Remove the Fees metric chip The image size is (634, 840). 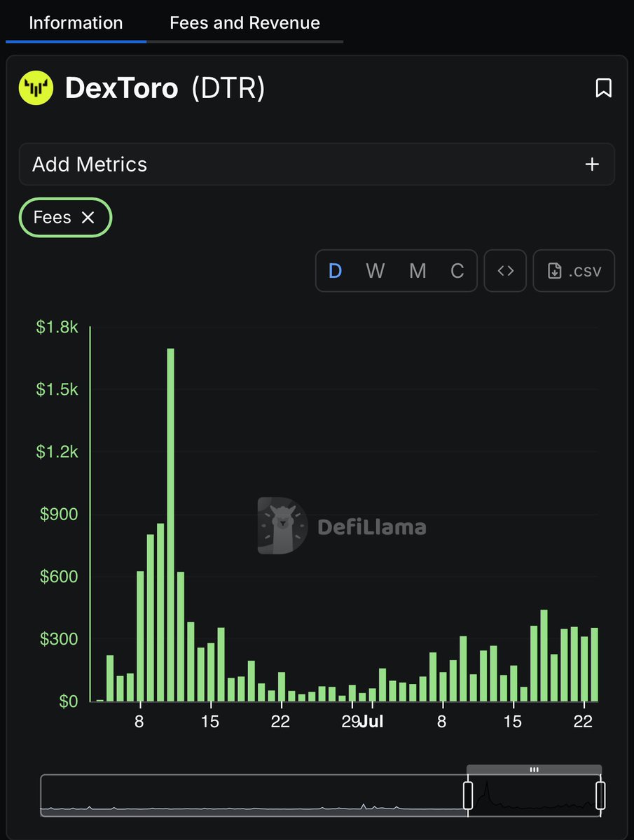[88, 218]
